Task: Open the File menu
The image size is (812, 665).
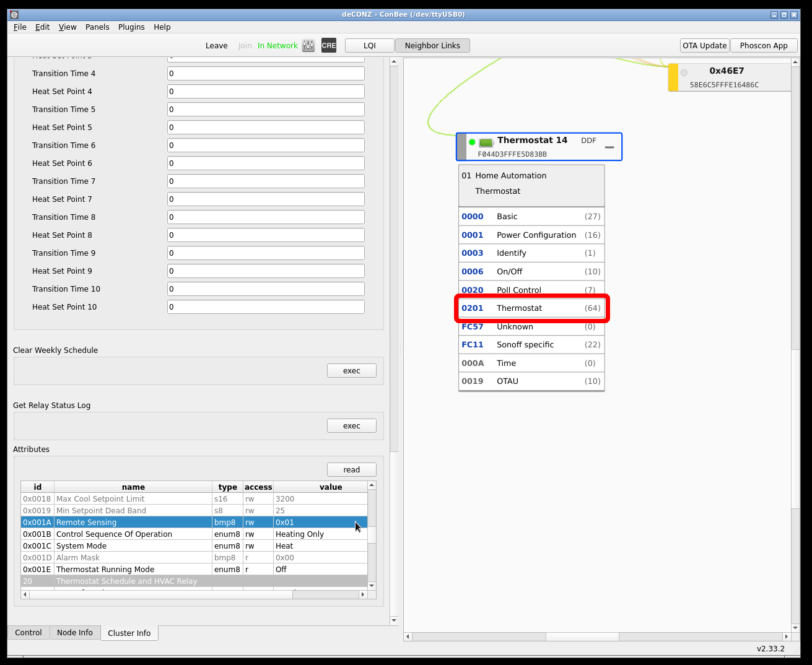Action: [20, 27]
